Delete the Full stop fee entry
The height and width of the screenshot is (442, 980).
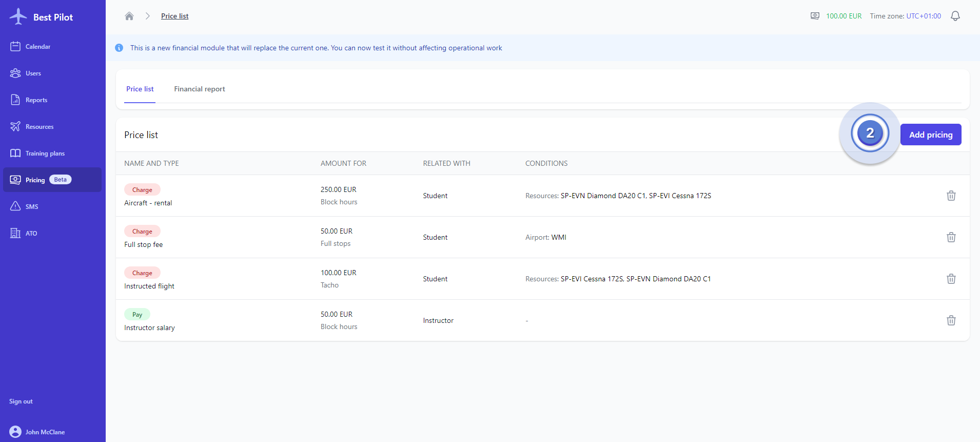951,237
